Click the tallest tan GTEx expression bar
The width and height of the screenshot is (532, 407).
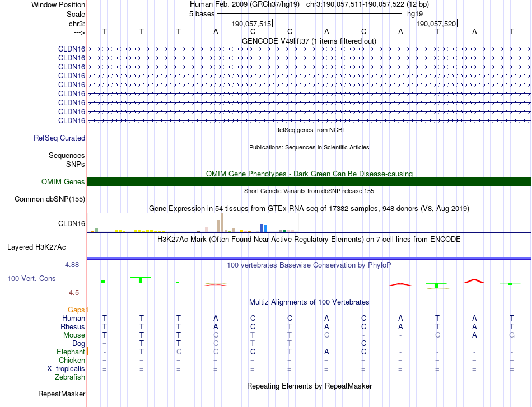[222, 222]
